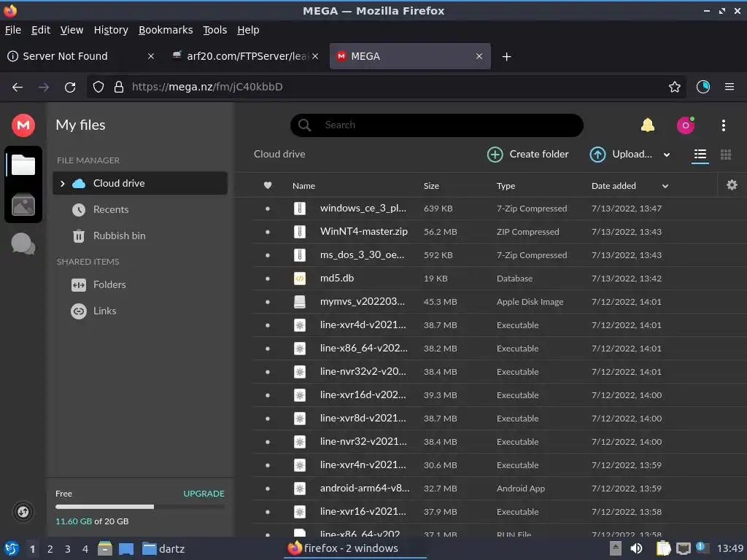Click the storage usage progress bar
Image resolution: width=747 pixels, height=560 pixels.
point(140,507)
